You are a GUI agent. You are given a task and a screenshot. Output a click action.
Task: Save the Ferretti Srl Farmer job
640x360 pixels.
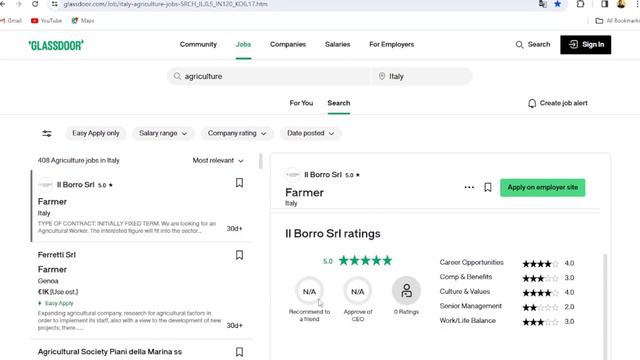point(240,255)
